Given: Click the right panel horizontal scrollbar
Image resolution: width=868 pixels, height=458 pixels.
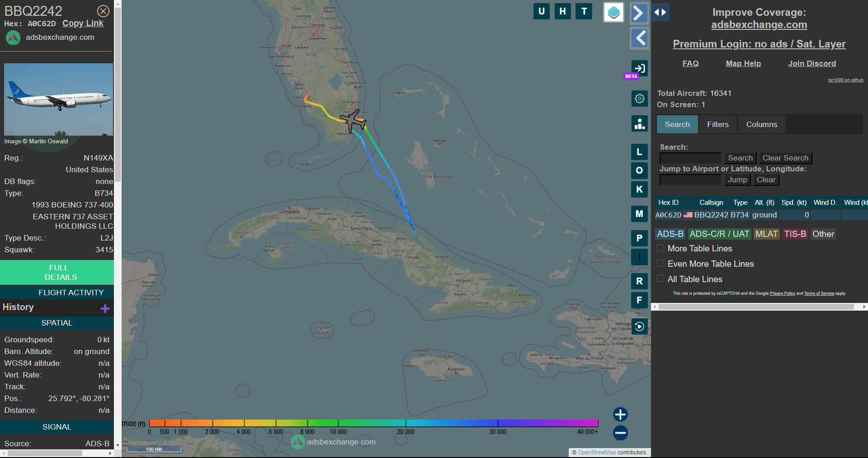Looking at the screenshot, I should 756,307.
